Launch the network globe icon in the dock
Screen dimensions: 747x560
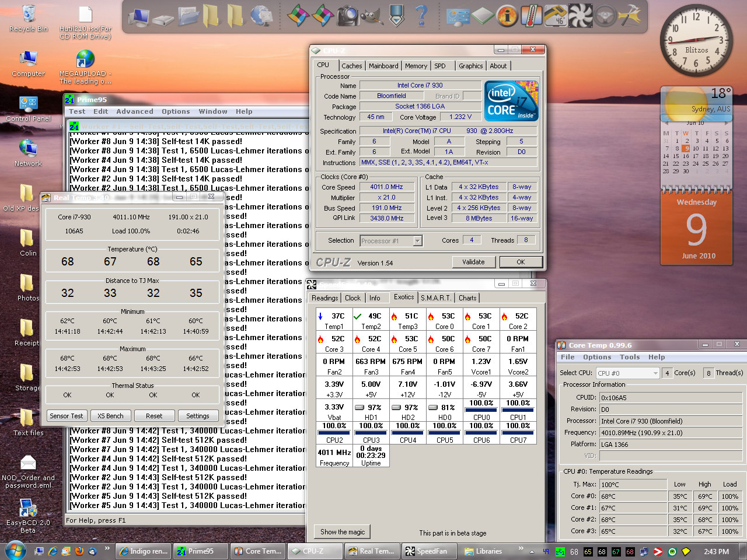pyautogui.click(x=261, y=16)
